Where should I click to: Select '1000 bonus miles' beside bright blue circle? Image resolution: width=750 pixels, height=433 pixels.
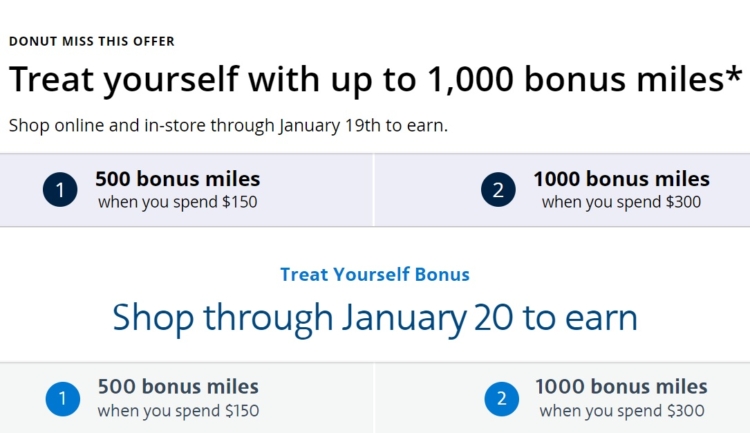pos(621,387)
